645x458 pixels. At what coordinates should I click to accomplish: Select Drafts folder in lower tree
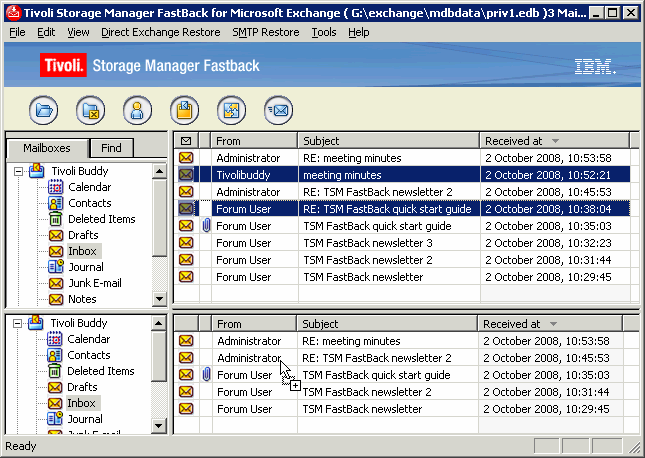82,387
